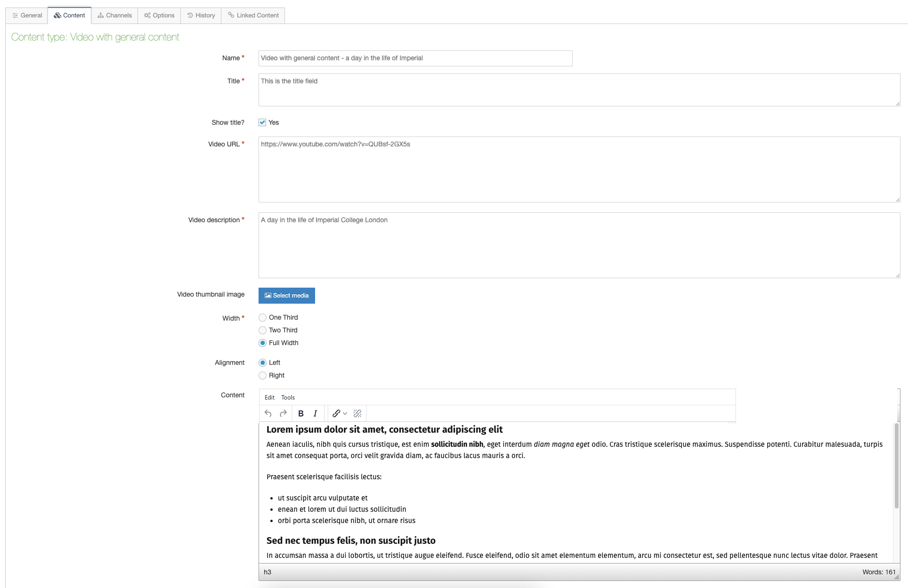The image size is (908, 588).
Task: Switch to the Channels tab
Action: coord(114,16)
